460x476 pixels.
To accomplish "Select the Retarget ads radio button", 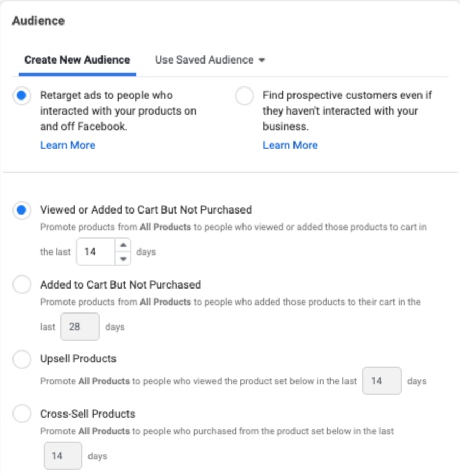I will 21,96.
